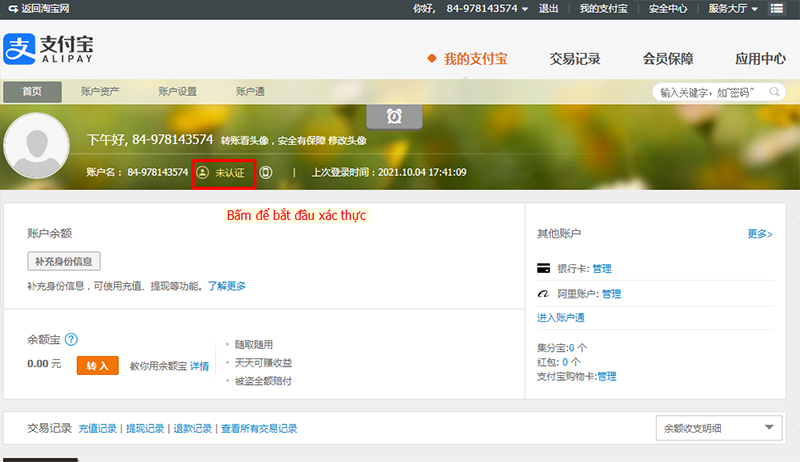800x462 pixels.
Task: Click the 进入账户通 link
Action: [561, 318]
